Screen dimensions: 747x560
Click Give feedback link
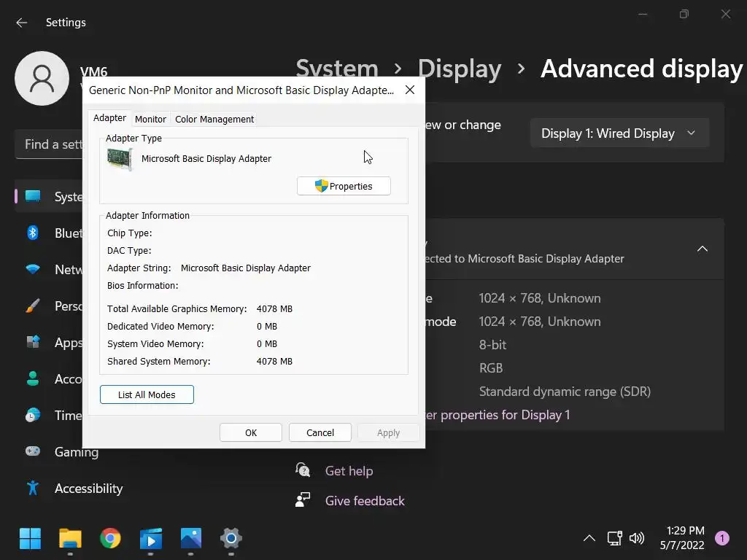tap(365, 500)
